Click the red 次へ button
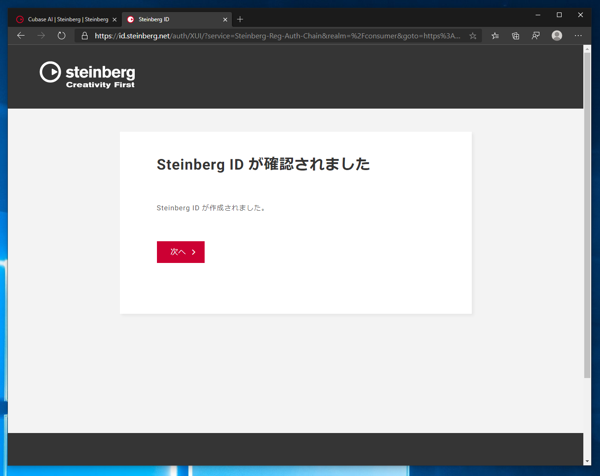600x476 pixels. click(181, 252)
